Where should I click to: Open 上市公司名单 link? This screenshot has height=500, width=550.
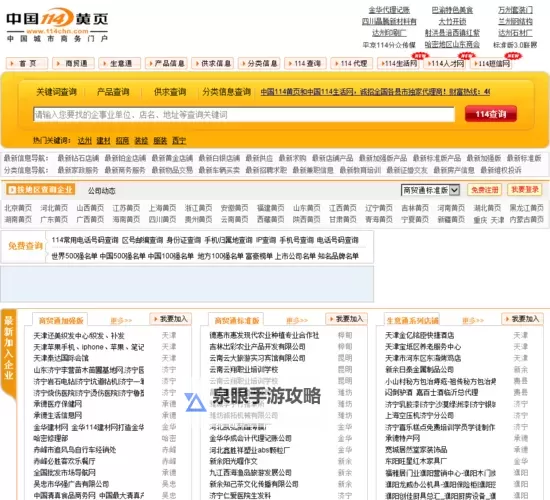pos(295,256)
